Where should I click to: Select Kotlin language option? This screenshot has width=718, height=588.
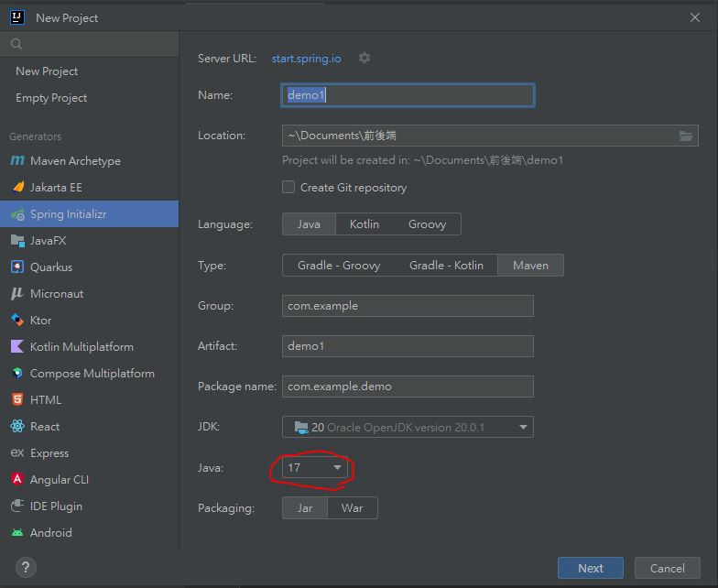364,223
